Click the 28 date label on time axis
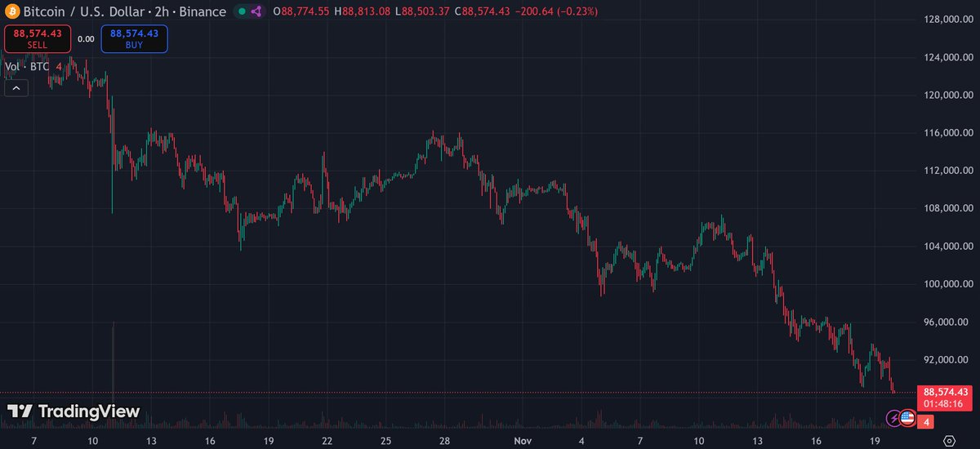980x449 pixels. click(x=445, y=440)
